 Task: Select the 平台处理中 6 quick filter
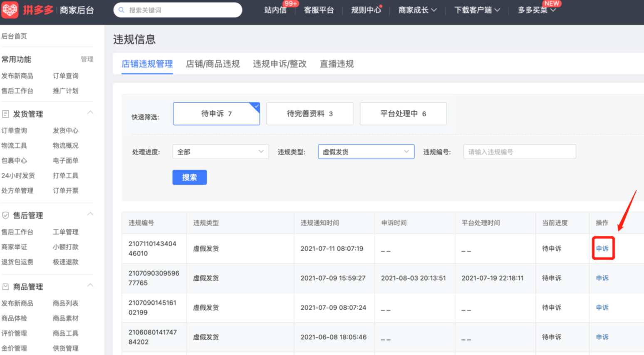(403, 113)
